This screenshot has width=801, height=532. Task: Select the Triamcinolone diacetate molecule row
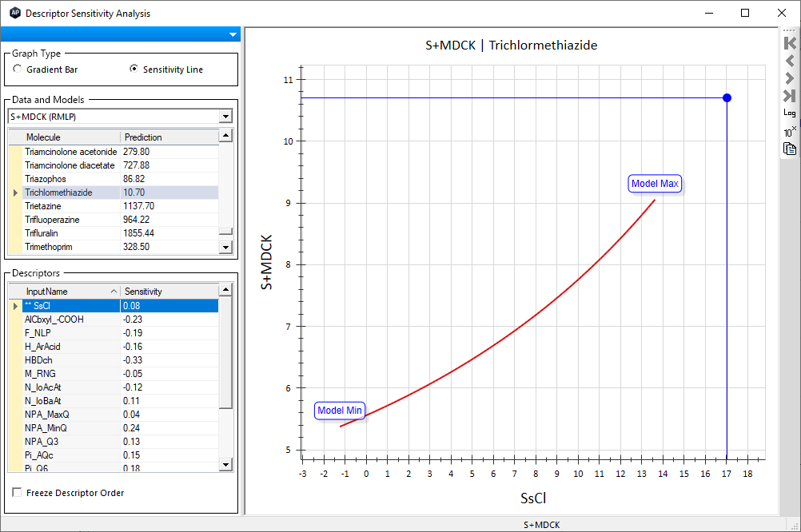(x=121, y=165)
